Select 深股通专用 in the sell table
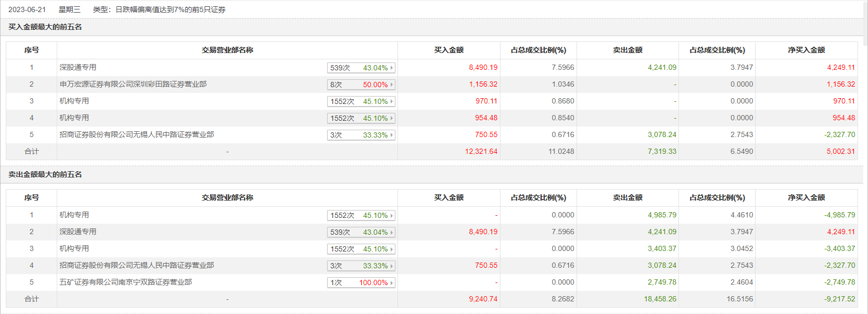The image size is (868, 314). [78, 232]
